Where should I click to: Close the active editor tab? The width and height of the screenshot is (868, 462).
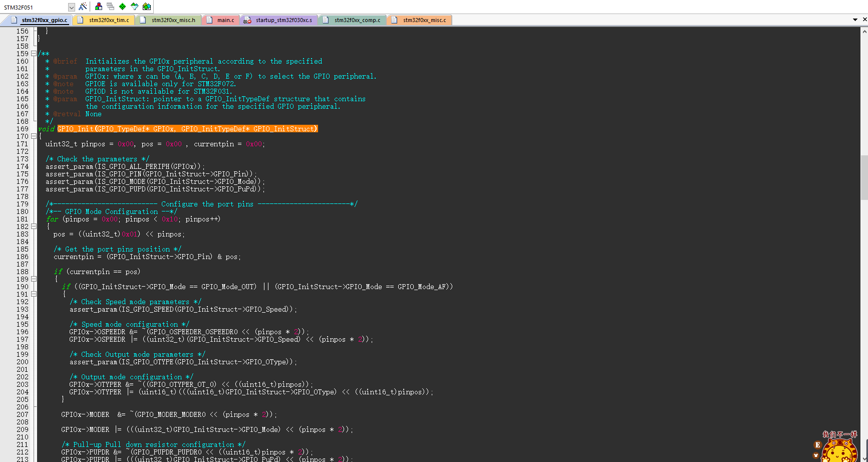pyautogui.click(x=864, y=20)
